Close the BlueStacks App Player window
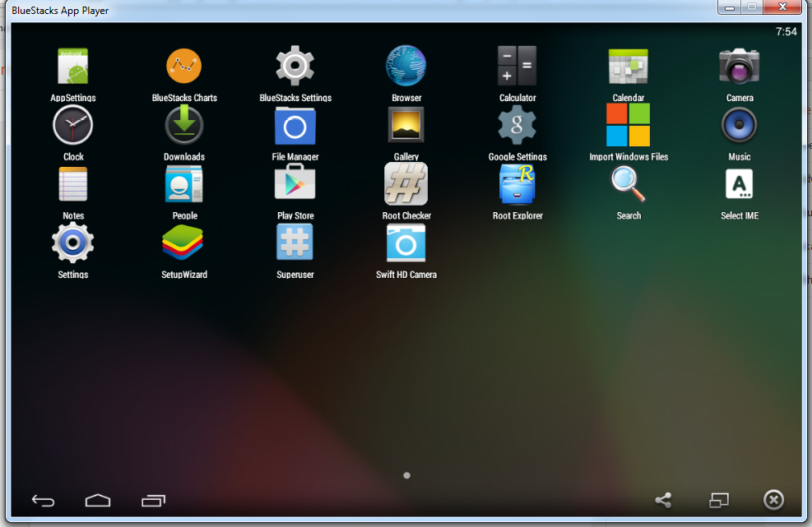 point(783,7)
